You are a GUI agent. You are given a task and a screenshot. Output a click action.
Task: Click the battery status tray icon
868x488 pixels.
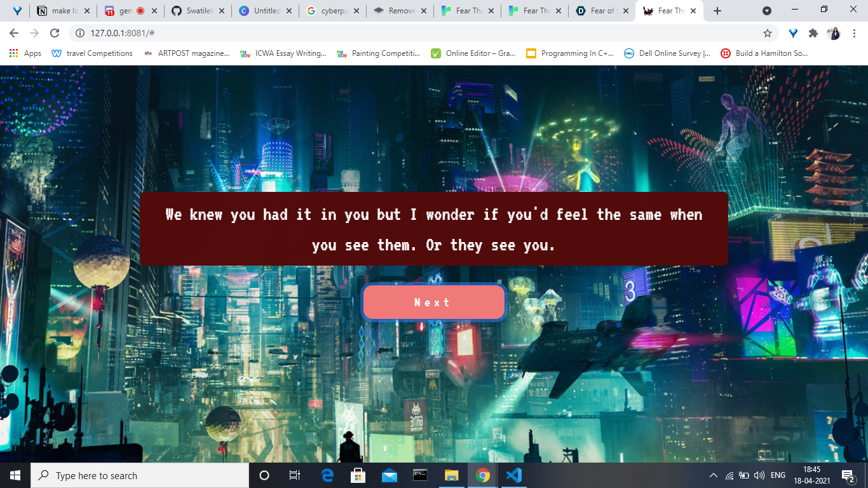pyautogui.click(x=744, y=475)
